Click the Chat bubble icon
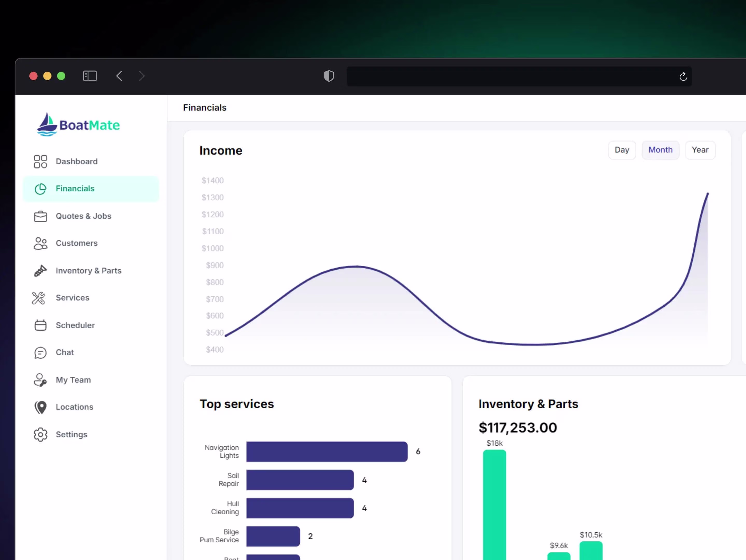The image size is (746, 560). tap(40, 353)
